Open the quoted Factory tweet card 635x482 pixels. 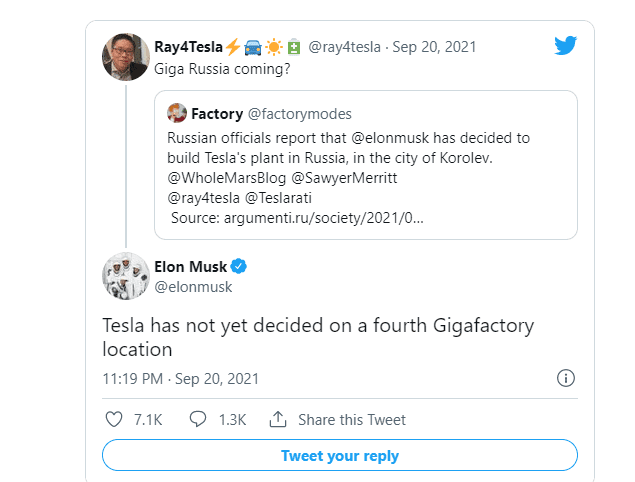click(x=365, y=165)
